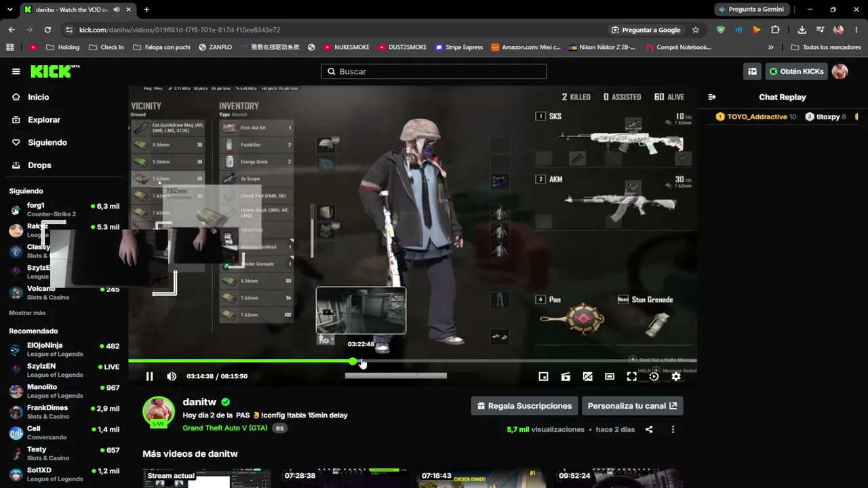The height and width of the screenshot is (488, 868).
Task: Enter fullscreen mode in the player
Action: [631, 376]
